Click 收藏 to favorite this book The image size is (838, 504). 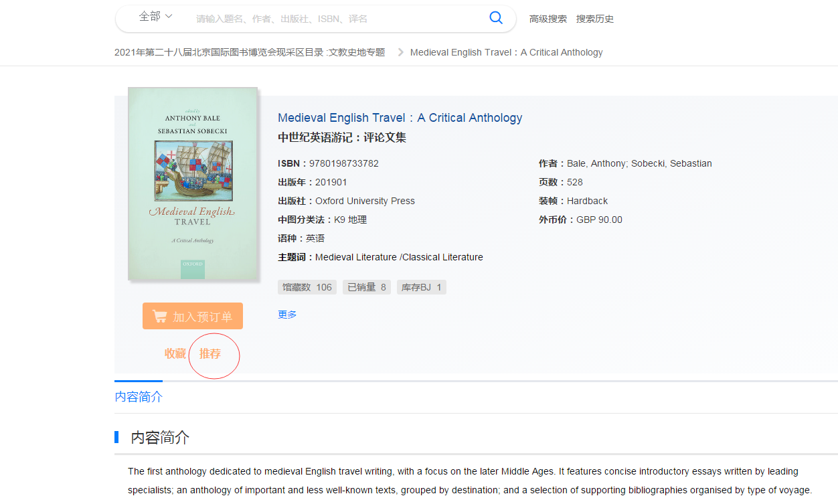pos(175,353)
